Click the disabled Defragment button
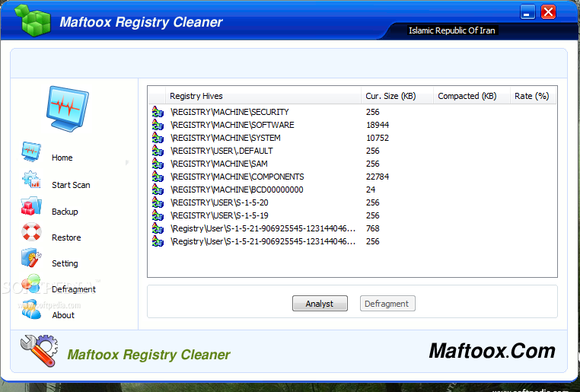The image size is (580, 392). point(387,304)
